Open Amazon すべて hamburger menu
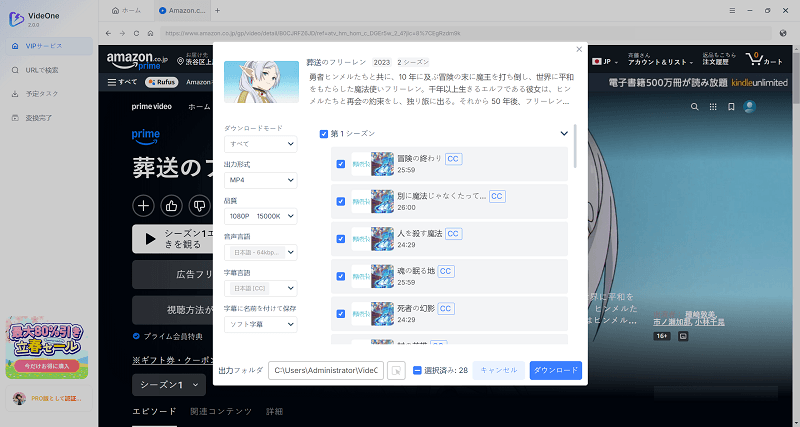800x427 pixels. coord(122,82)
